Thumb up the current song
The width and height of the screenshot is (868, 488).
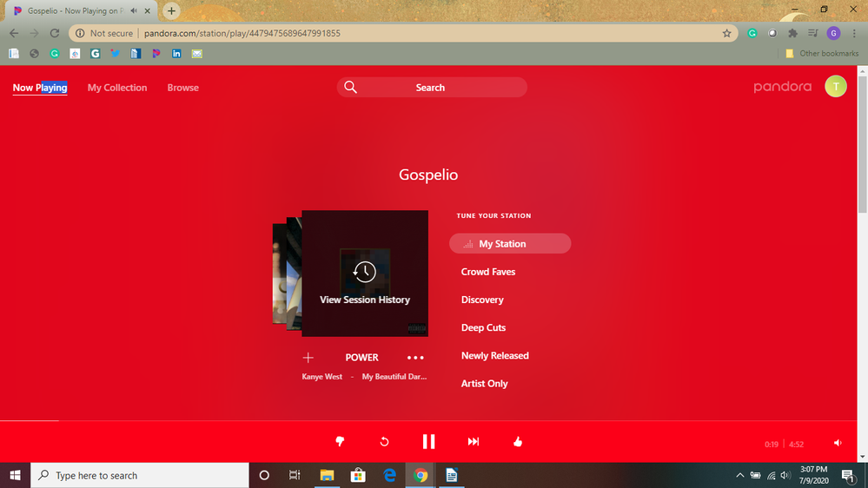(518, 441)
